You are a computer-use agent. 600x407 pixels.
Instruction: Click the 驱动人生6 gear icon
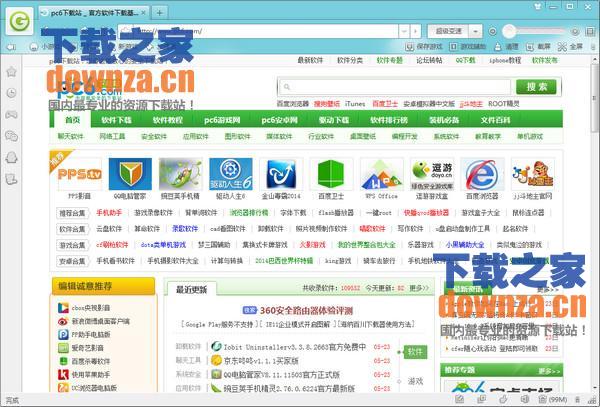231,174
